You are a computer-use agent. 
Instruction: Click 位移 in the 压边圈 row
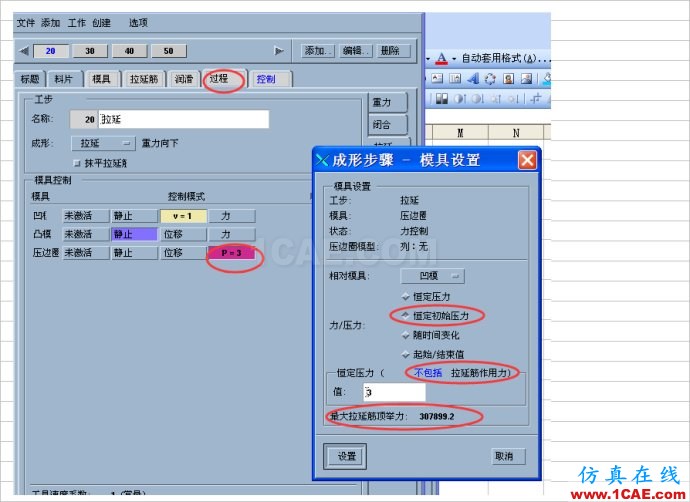click(183, 253)
